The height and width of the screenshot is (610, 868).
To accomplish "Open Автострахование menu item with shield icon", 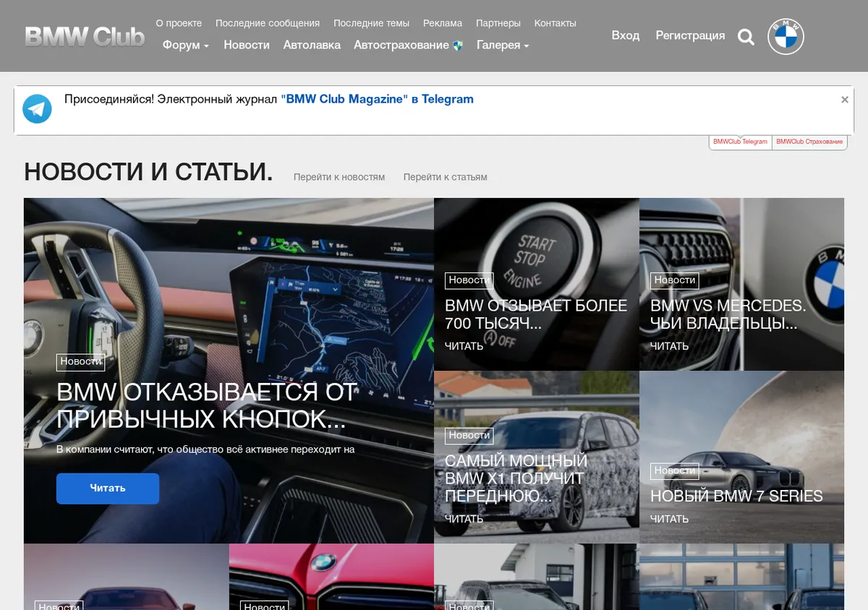I will pos(408,45).
